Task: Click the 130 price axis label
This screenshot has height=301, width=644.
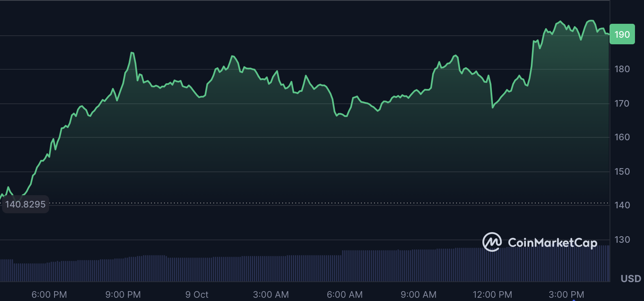Action: point(622,239)
